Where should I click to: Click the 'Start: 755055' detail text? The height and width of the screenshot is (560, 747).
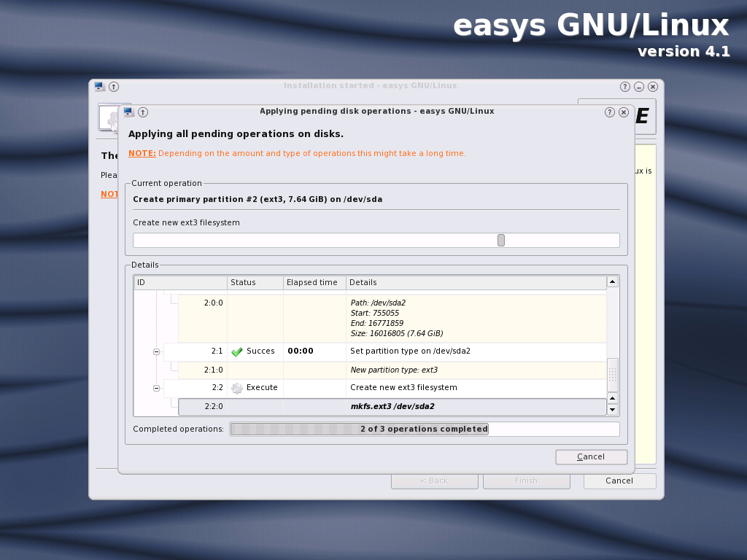coord(375,314)
